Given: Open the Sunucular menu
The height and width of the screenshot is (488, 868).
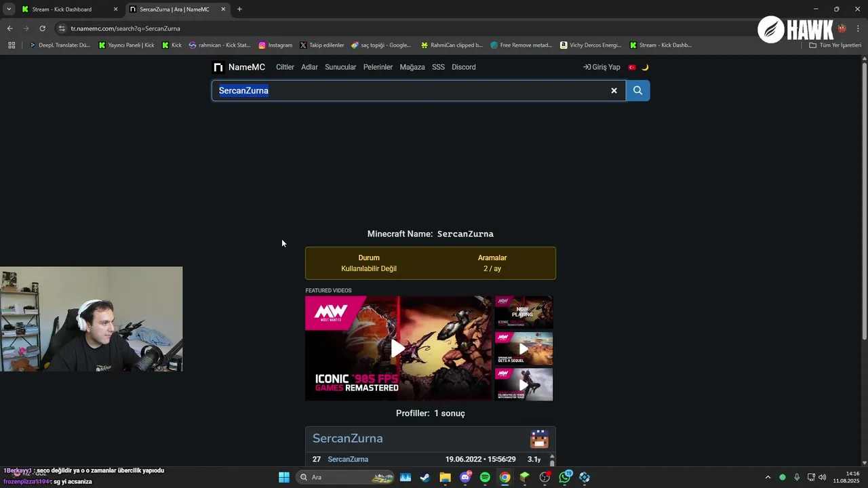Looking at the screenshot, I should (x=340, y=67).
